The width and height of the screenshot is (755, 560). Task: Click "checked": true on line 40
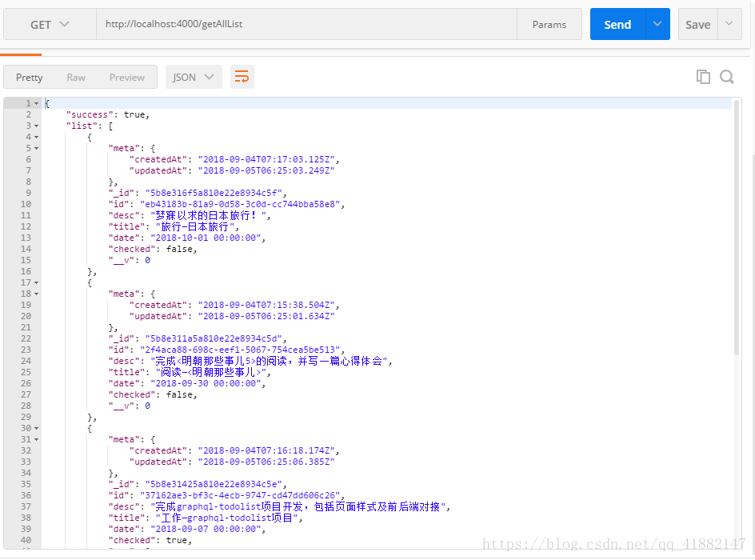[150, 540]
